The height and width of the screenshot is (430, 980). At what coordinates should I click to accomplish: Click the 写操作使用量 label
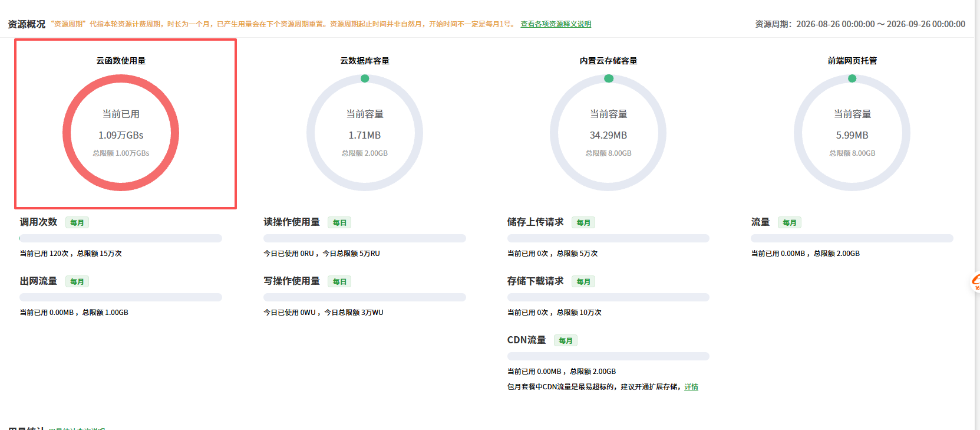292,281
